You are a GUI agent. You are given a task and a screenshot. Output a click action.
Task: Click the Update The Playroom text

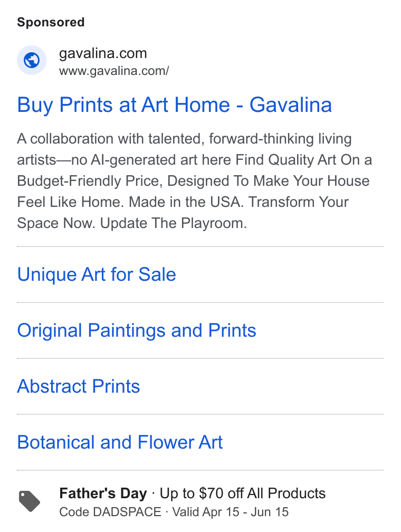pyautogui.click(x=174, y=223)
